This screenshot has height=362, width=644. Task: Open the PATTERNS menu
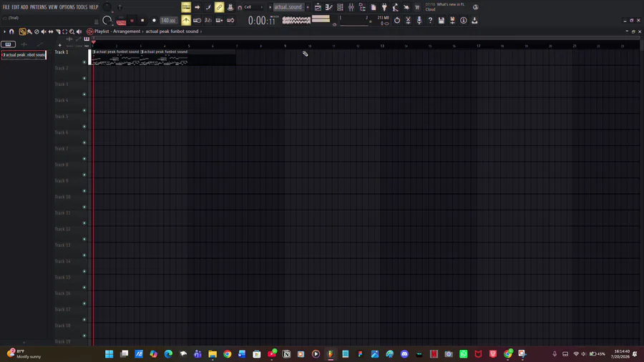[38, 7]
